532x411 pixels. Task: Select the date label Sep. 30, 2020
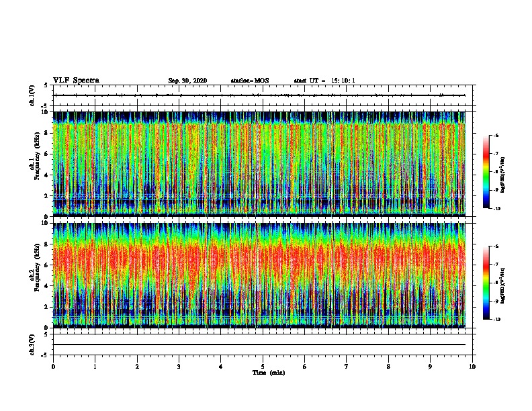tap(187, 81)
